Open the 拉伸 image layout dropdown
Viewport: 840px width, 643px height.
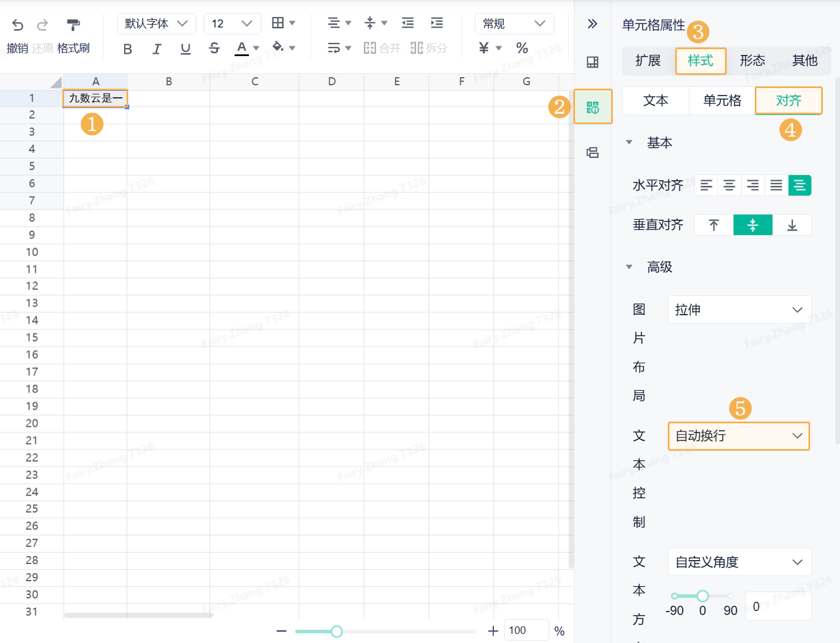pyautogui.click(x=739, y=309)
